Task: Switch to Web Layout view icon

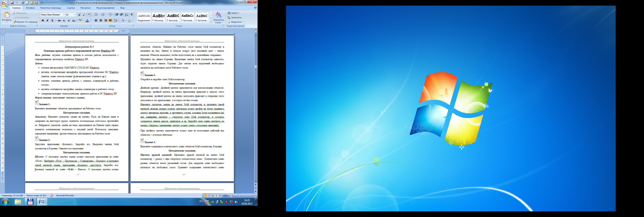Action: 213,196
